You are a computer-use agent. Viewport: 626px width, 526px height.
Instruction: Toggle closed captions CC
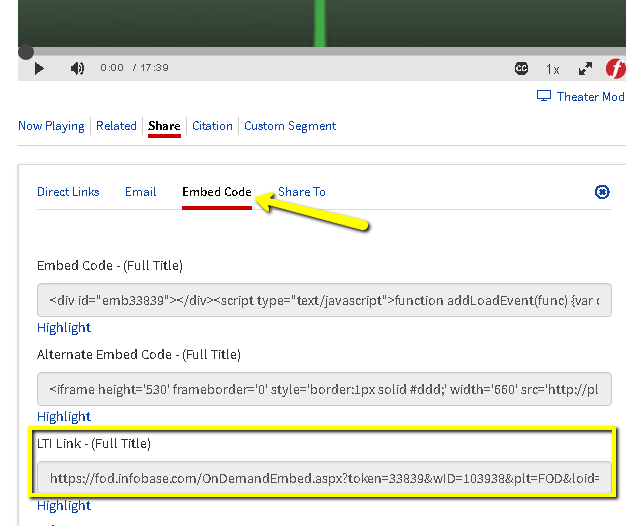point(521,69)
